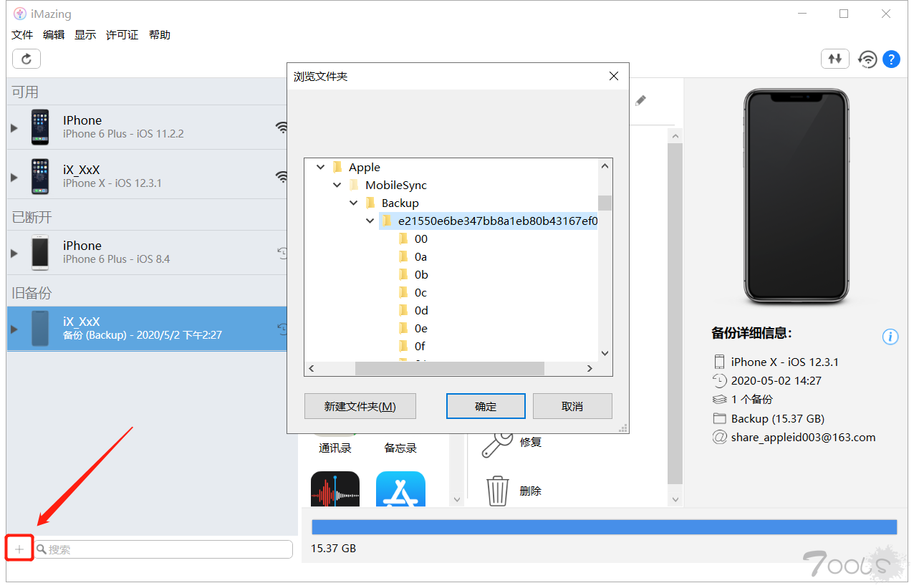
Task: Expand the iX_XxX iOS 12.3.1 device row
Action: tap(14, 176)
